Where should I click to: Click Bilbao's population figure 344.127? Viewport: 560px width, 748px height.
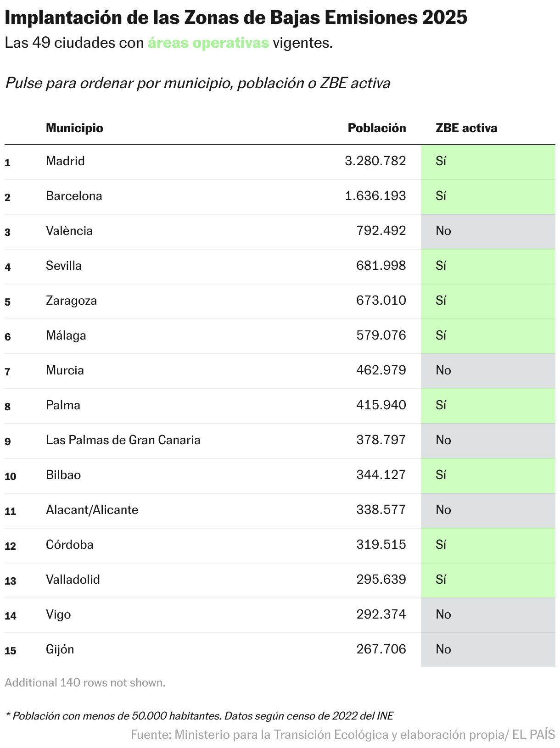(381, 475)
